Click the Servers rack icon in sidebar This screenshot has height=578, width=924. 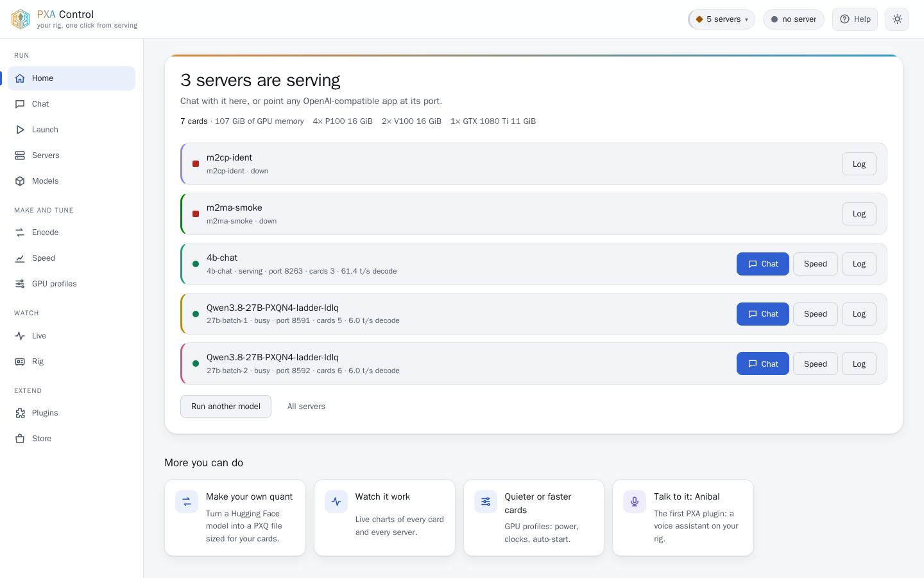coord(20,155)
